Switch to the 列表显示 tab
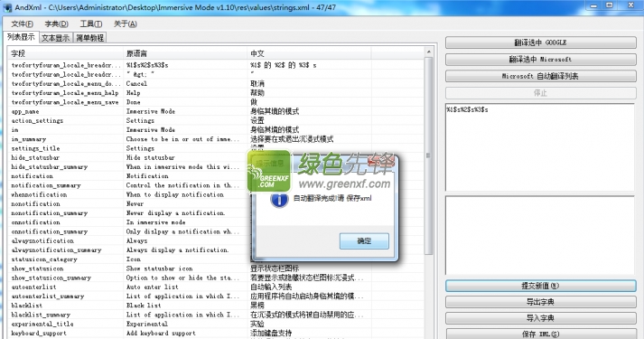The height and width of the screenshot is (339, 644). [21, 37]
